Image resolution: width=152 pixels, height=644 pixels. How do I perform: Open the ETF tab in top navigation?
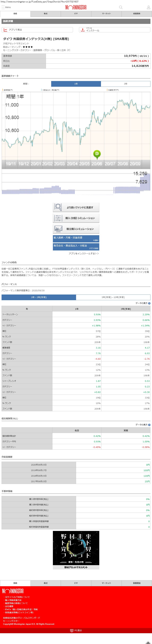(76, 14)
